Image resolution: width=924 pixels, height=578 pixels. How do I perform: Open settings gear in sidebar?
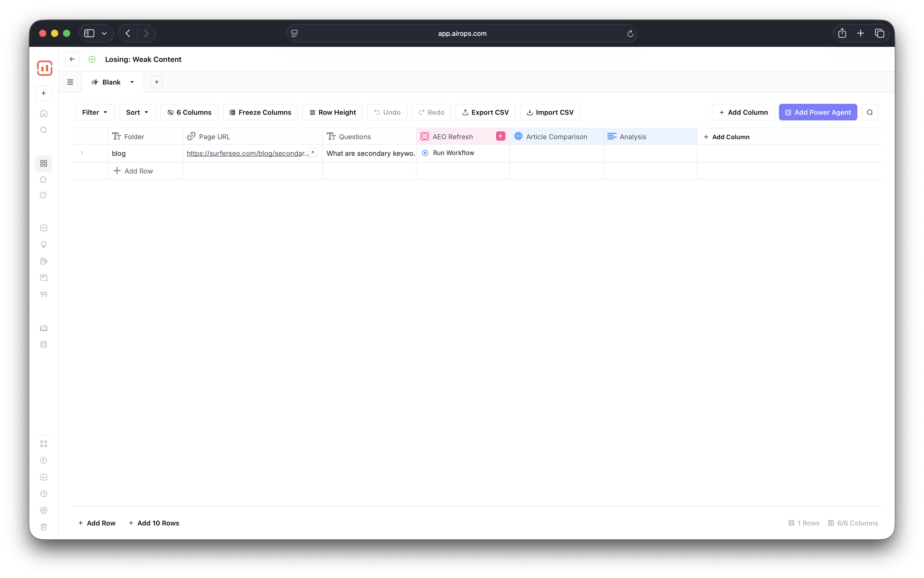click(x=44, y=510)
